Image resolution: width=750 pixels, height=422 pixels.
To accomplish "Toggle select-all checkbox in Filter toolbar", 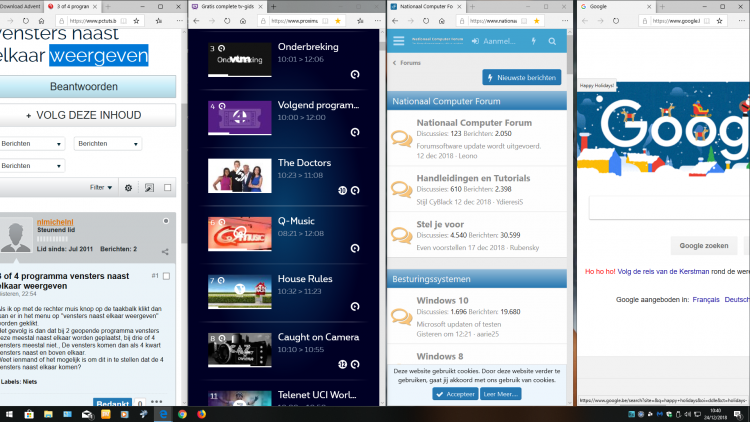I will [167, 187].
